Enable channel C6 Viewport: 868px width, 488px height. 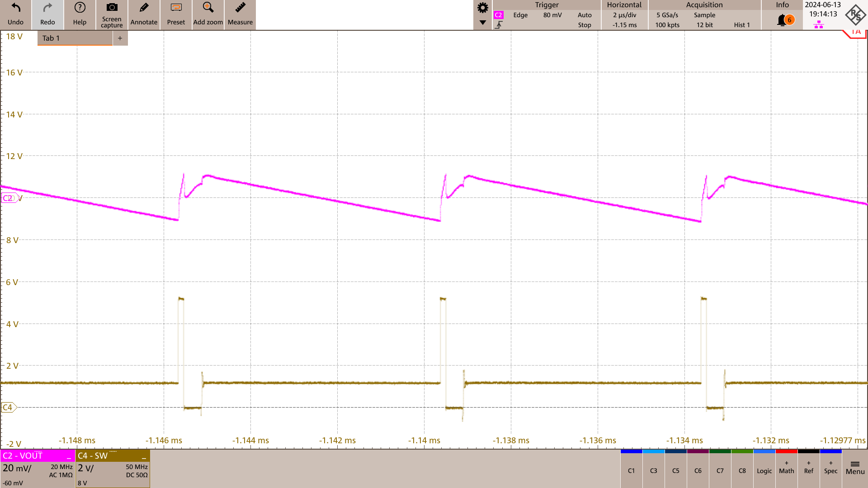point(698,468)
